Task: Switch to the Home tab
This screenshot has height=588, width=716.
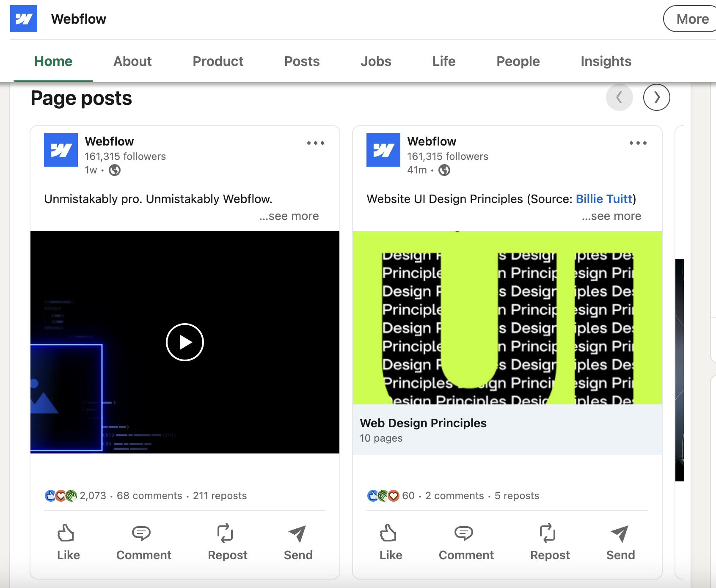Action: point(53,61)
